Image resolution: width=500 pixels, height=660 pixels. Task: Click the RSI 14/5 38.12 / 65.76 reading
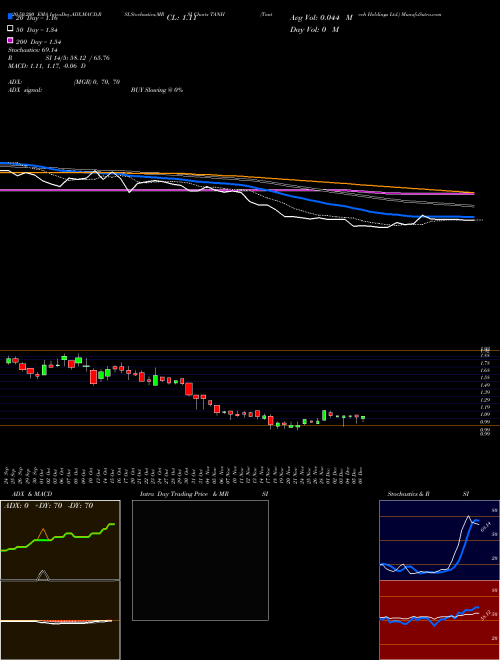[x=59, y=58]
